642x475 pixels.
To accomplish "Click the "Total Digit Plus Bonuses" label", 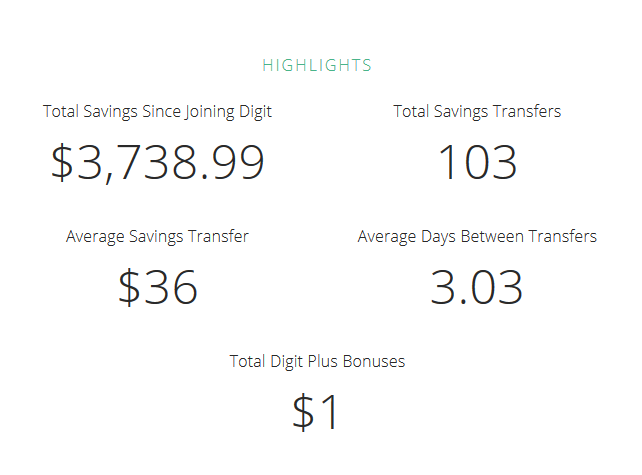I will coord(317,362).
